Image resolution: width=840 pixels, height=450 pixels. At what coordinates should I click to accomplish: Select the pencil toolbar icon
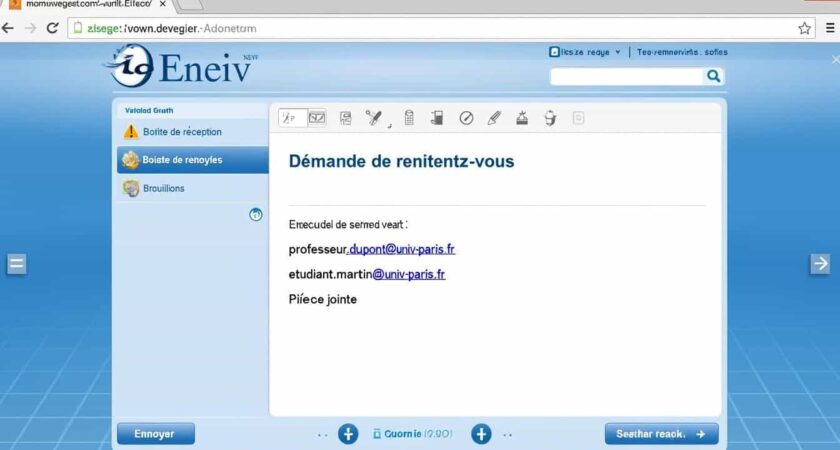(x=494, y=118)
